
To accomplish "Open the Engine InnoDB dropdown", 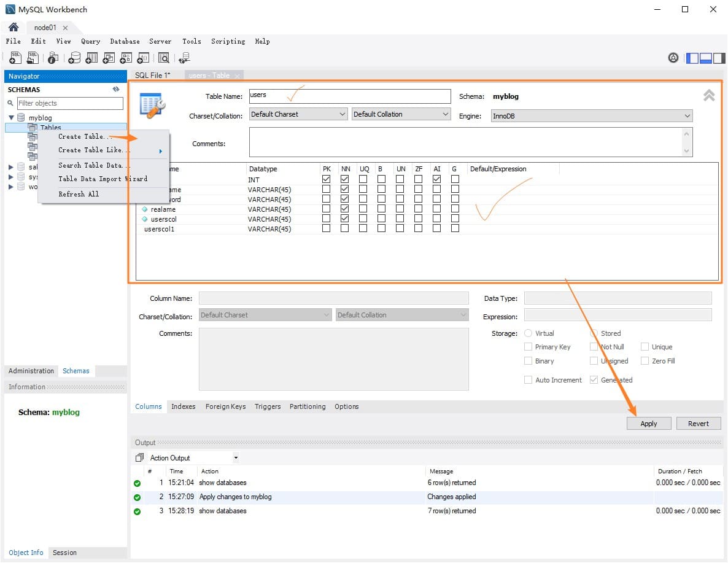I will (x=592, y=115).
